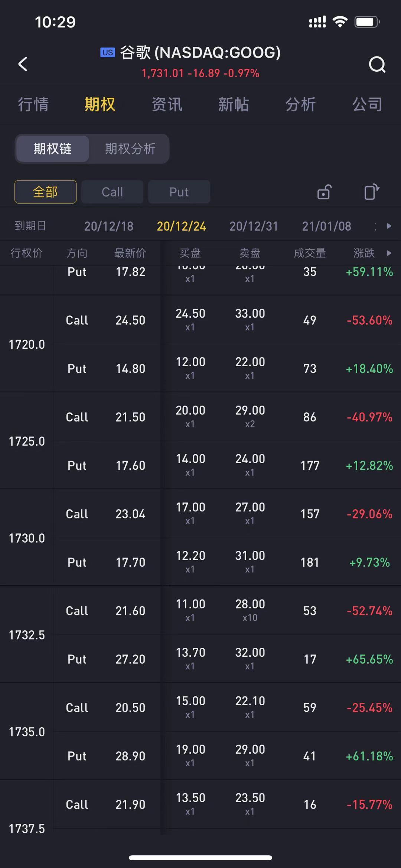Open the 资讯 tab
Image resolution: width=401 pixels, height=868 pixels.
[167, 104]
